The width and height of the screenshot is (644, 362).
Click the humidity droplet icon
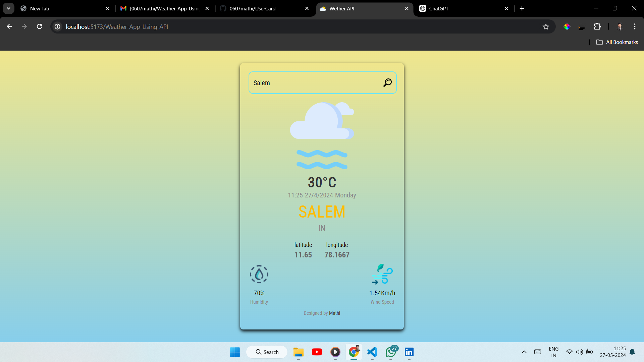[259, 274]
